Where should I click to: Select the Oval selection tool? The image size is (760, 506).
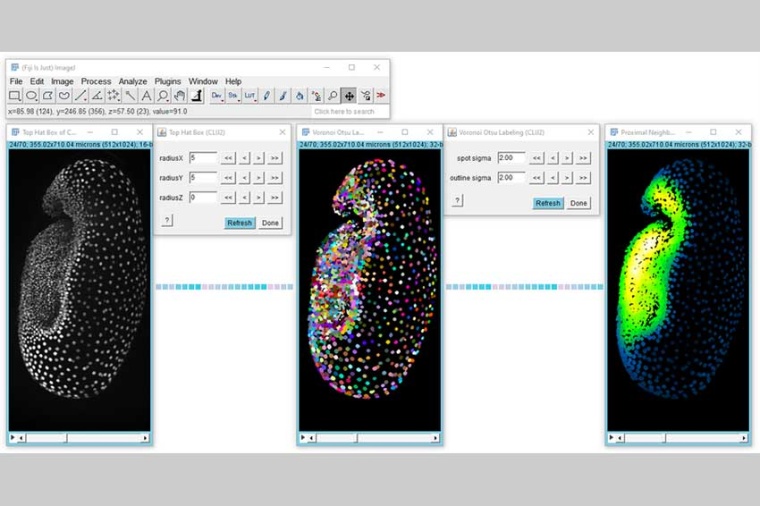(32, 96)
